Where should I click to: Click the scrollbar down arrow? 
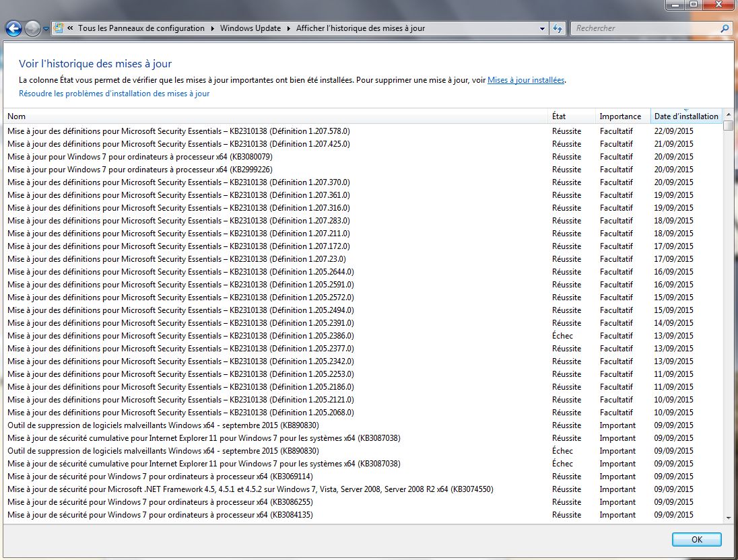tap(729, 518)
